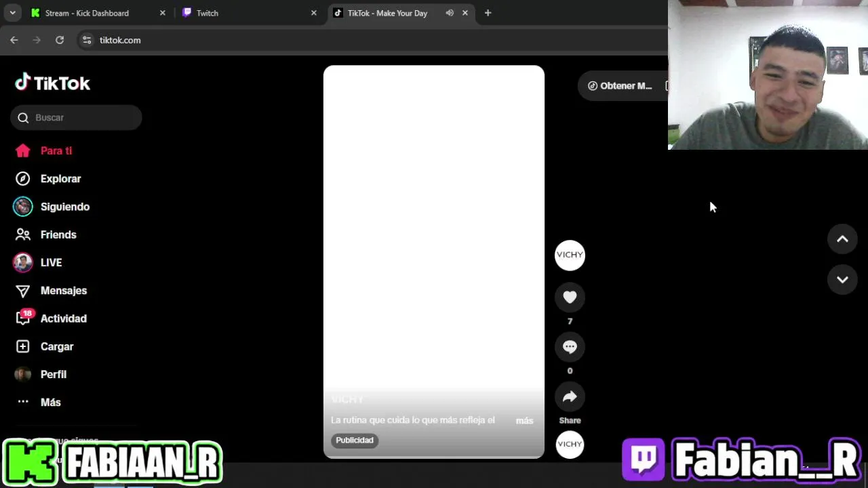Open the Siguiendo feed

click(65, 207)
